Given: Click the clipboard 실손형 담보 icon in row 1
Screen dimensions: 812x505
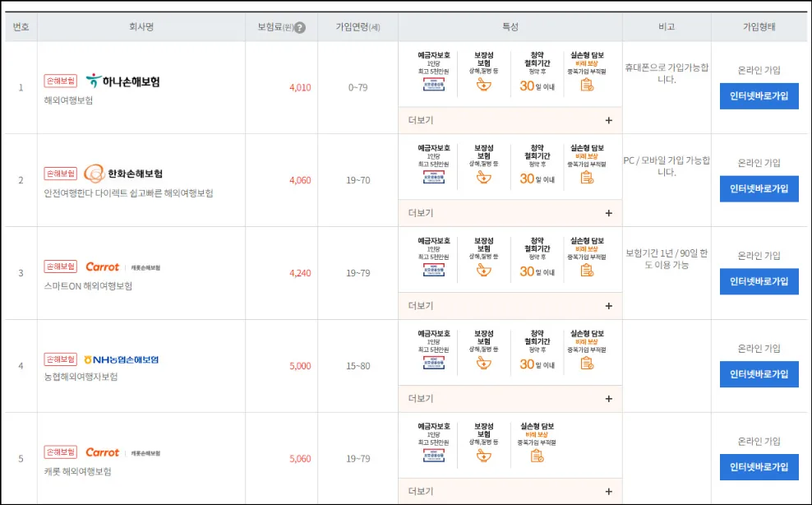Looking at the screenshot, I should pos(587,85).
